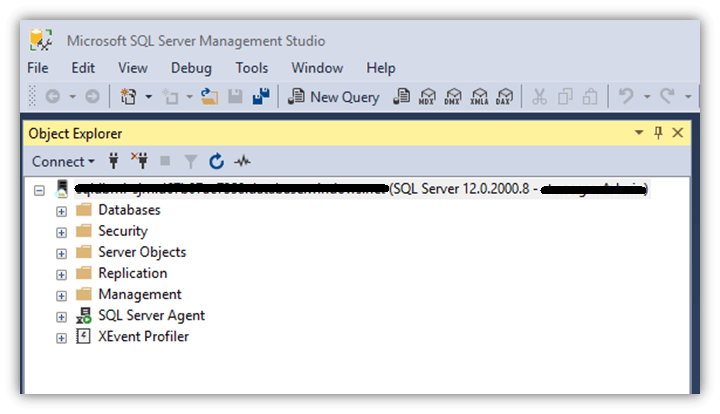
Task: Click the Save All icon
Action: (x=261, y=97)
